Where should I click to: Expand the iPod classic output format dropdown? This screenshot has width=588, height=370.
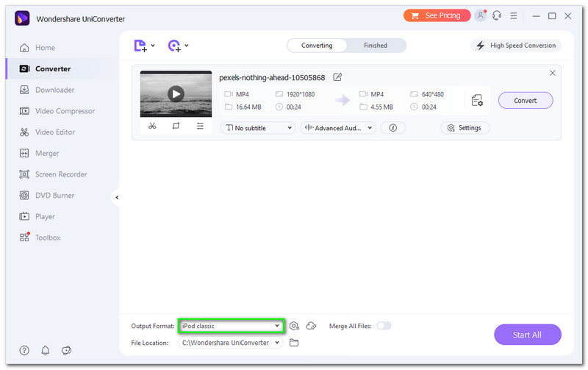pos(277,326)
